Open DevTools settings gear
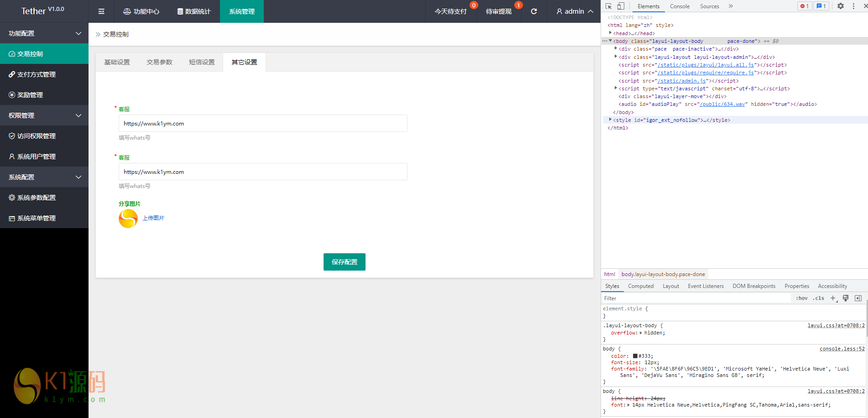868x418 pixels. (840, 6)
